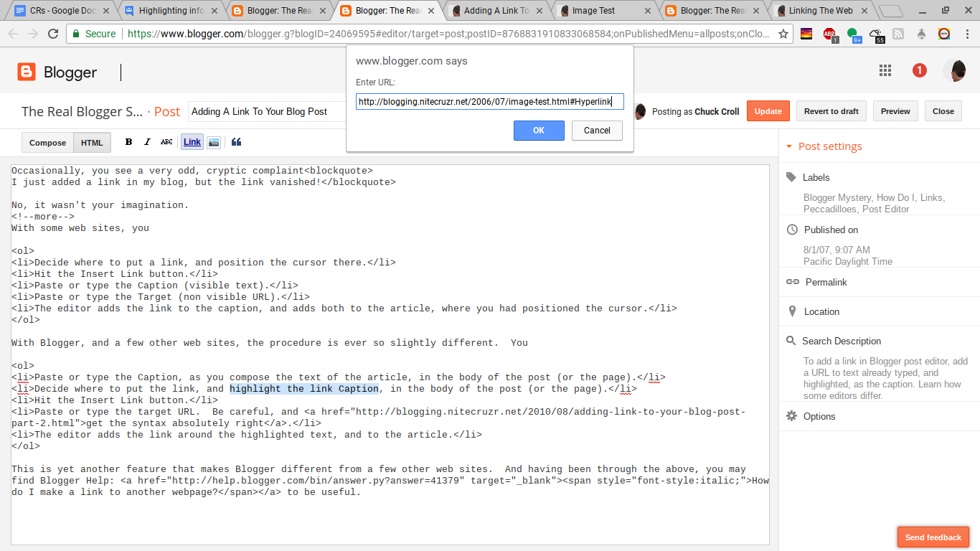Click the Permalink chain icon
The width and height of the screenshot is (980, 551).
792,282
